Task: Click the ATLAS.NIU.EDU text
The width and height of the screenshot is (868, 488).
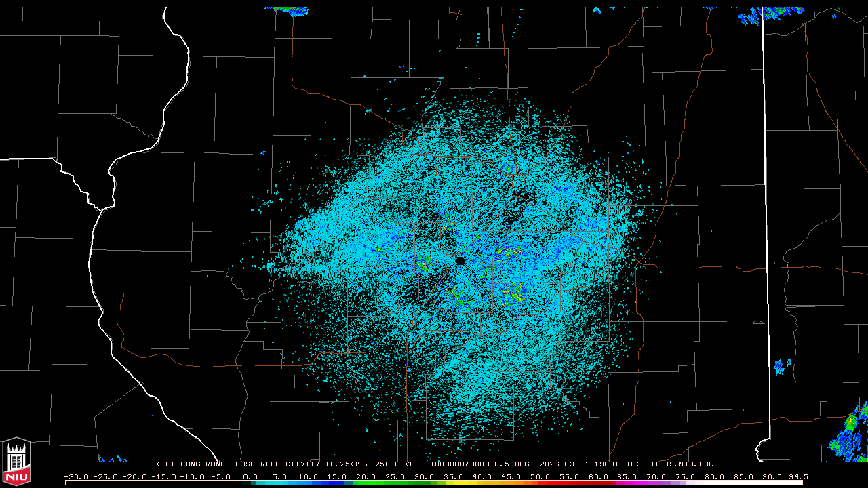Action: 682,464
